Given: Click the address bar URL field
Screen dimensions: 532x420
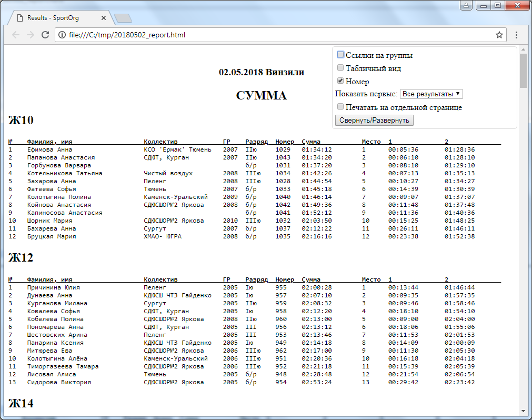Looking at the screenshot, I should point(280,35).
